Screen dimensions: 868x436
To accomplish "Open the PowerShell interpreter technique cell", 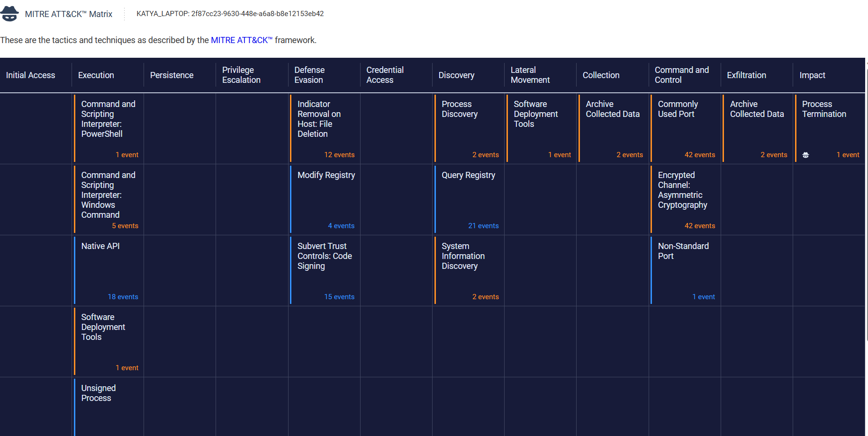I will [x=108, y=128].
